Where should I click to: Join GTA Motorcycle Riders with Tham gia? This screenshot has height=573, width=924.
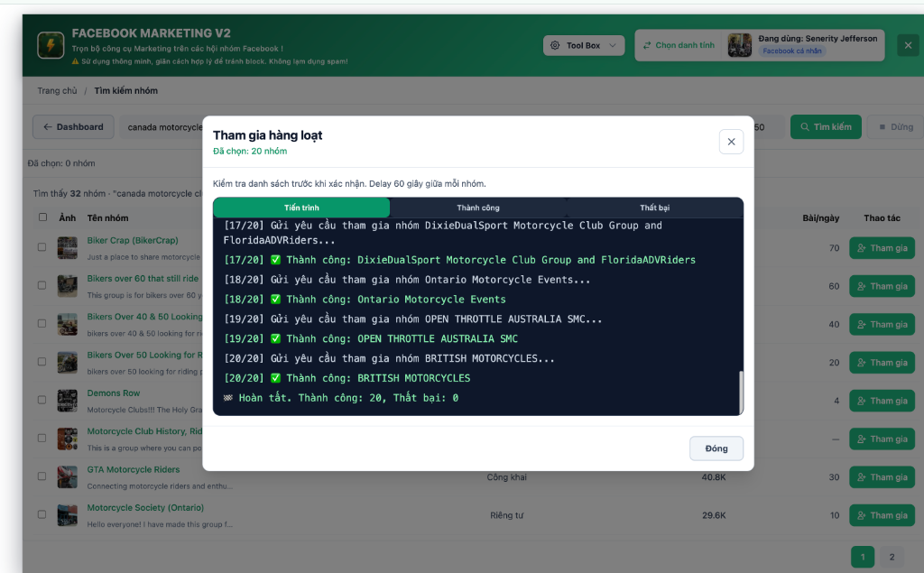click(882, 477)
